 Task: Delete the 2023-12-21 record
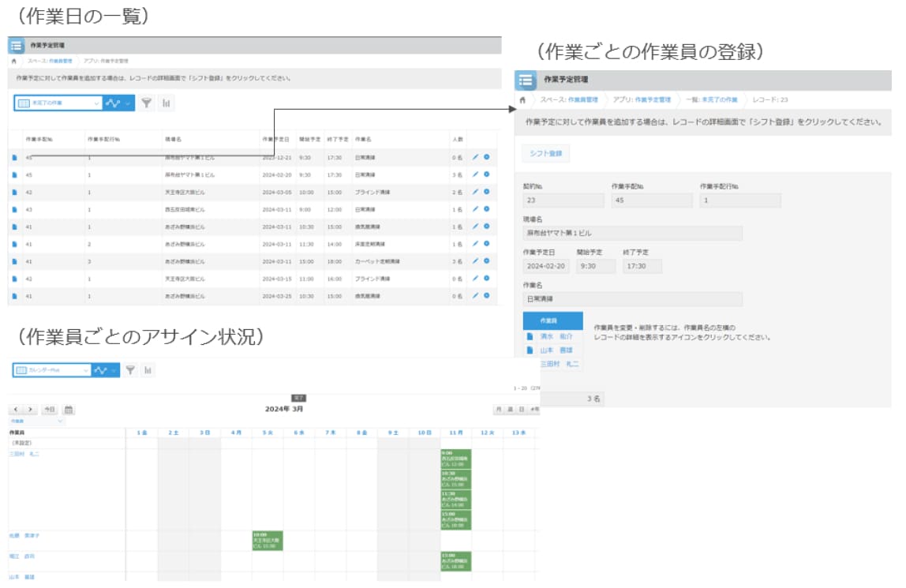pos(486,157)
